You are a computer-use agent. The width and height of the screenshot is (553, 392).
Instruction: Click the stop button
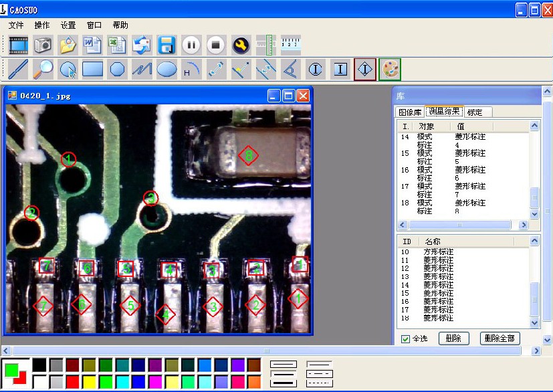(216, 45)
